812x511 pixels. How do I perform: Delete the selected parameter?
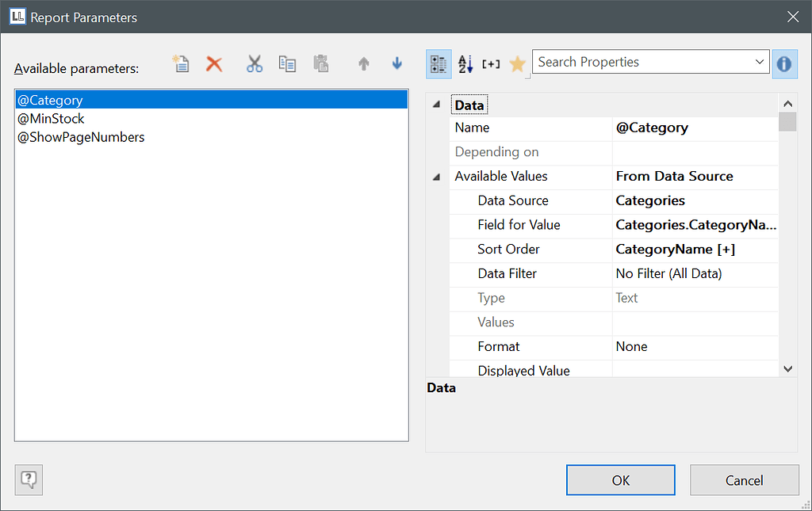pos(213,63)
